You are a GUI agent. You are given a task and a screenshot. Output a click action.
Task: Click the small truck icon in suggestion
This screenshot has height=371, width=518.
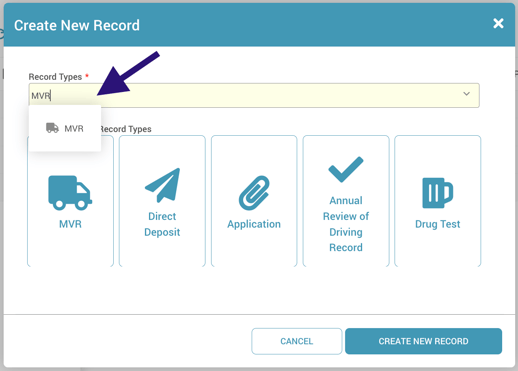[x=52, y=128]
